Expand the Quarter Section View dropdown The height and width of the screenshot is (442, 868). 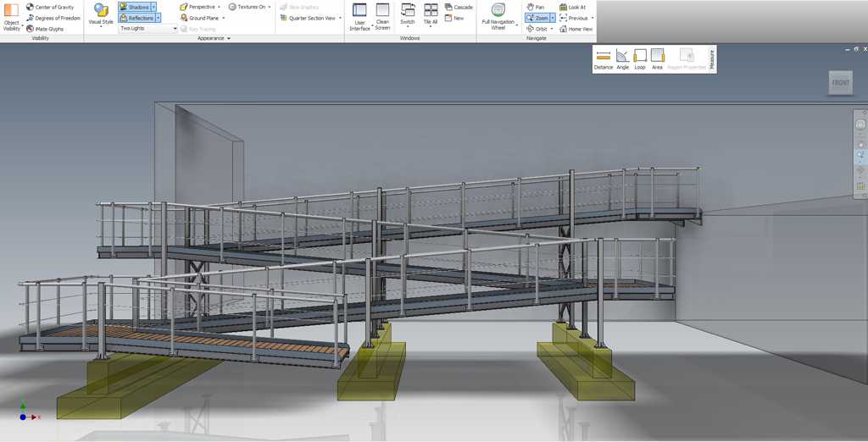pos(340,18)
